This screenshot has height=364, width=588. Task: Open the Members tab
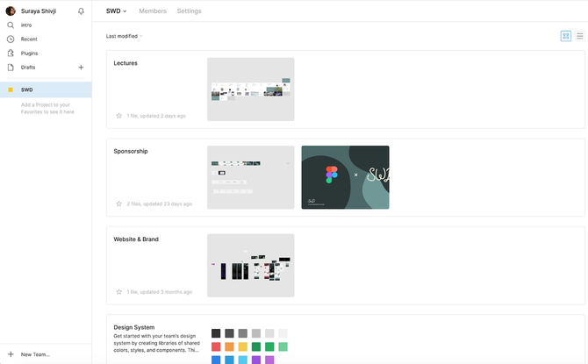pos(153,11)
